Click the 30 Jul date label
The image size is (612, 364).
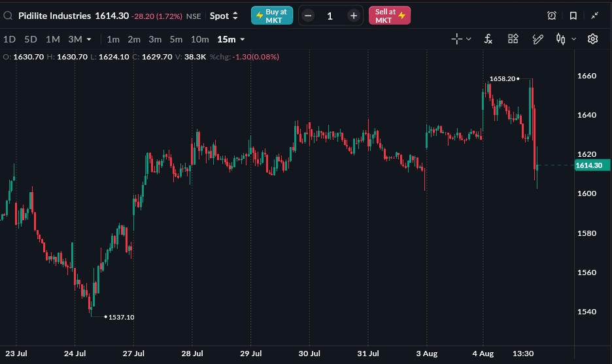[x=309, y=354]
